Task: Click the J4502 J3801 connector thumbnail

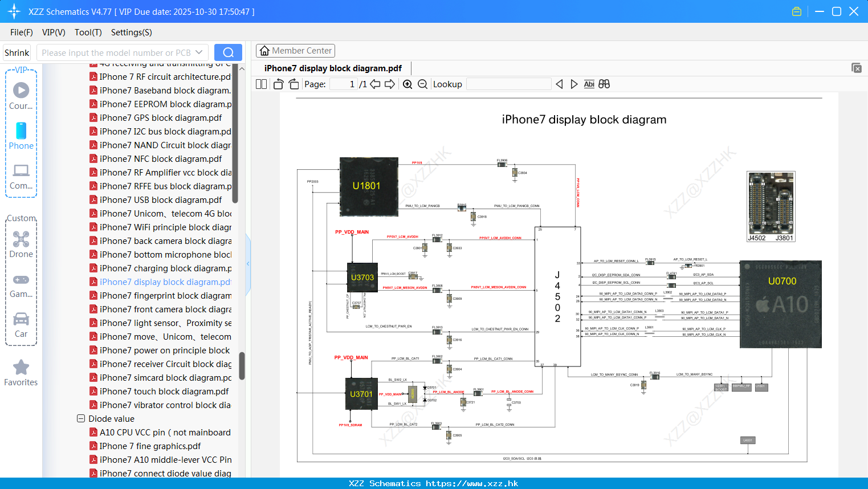Action: 771,206
